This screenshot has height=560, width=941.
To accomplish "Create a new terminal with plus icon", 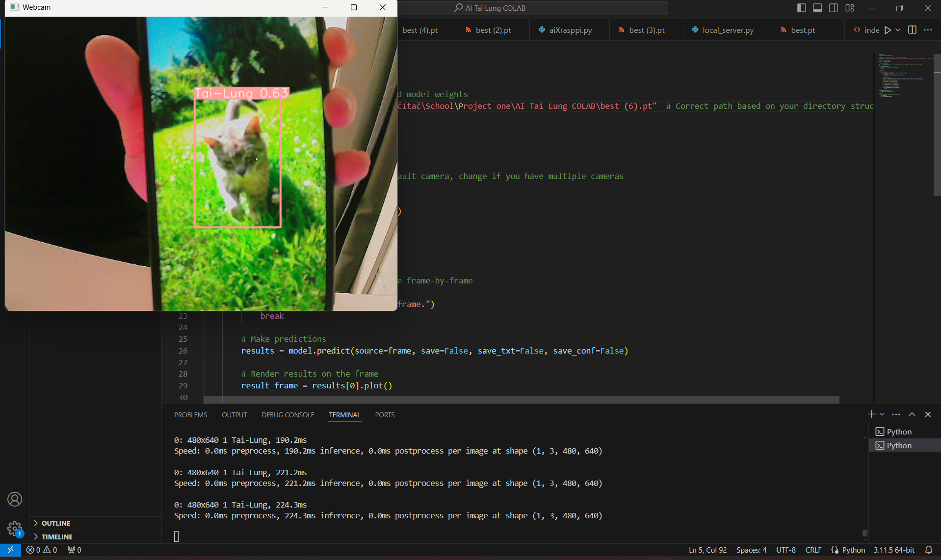I will tap(871, 414).
